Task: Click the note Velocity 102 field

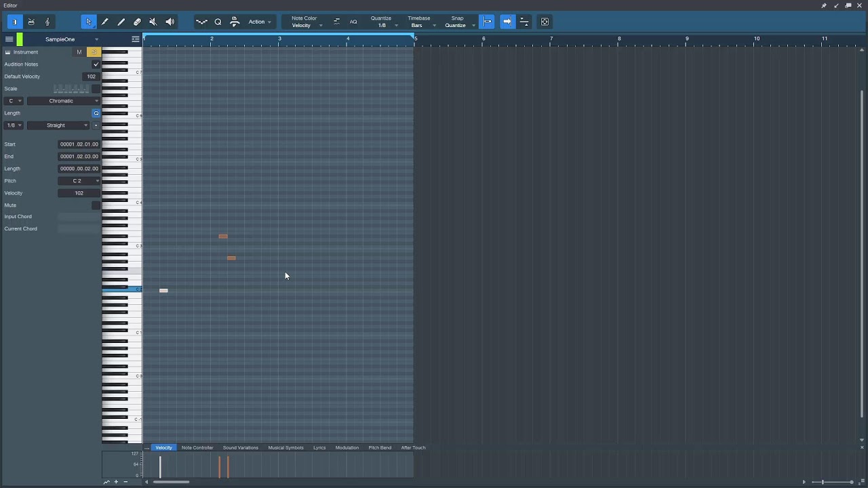Action: pyautogui.click(x=79, y=193)
